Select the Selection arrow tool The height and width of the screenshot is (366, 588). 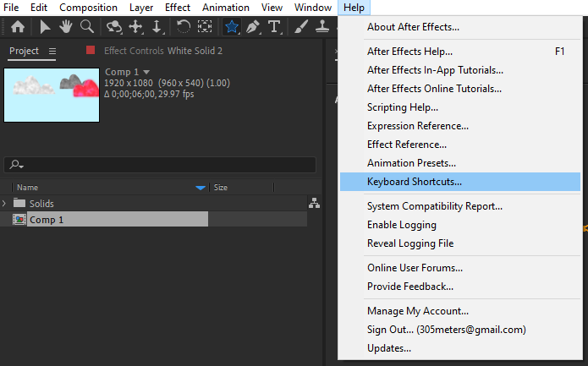(46, 27)
